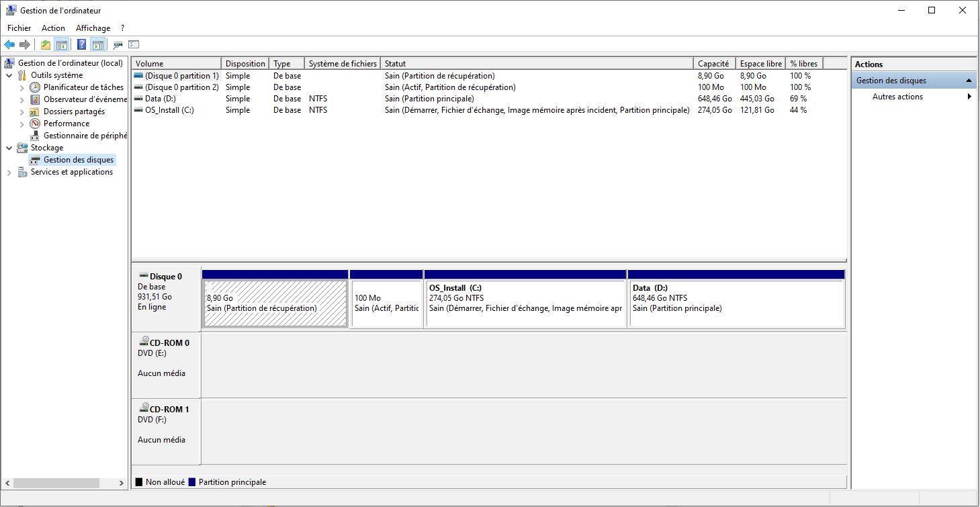
Task: Click the blue Help question mark icon
Action: (81, 45)
